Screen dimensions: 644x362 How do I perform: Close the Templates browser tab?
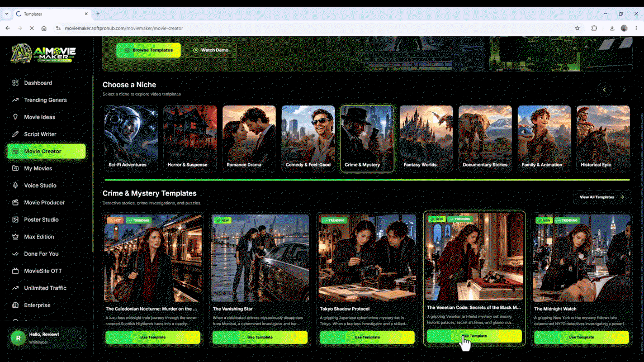coord(86,13)
